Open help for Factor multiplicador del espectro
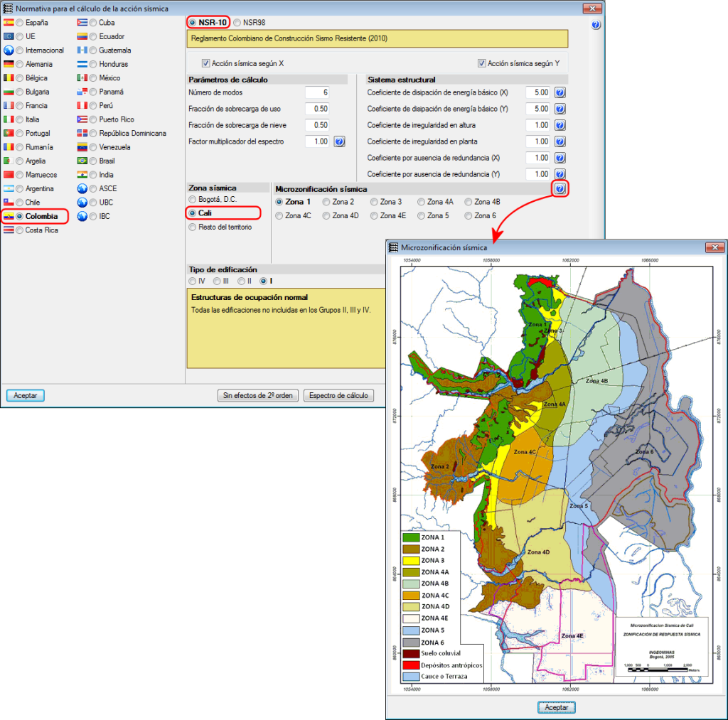Viewport: 728px width, 720px height. (339, 141)
